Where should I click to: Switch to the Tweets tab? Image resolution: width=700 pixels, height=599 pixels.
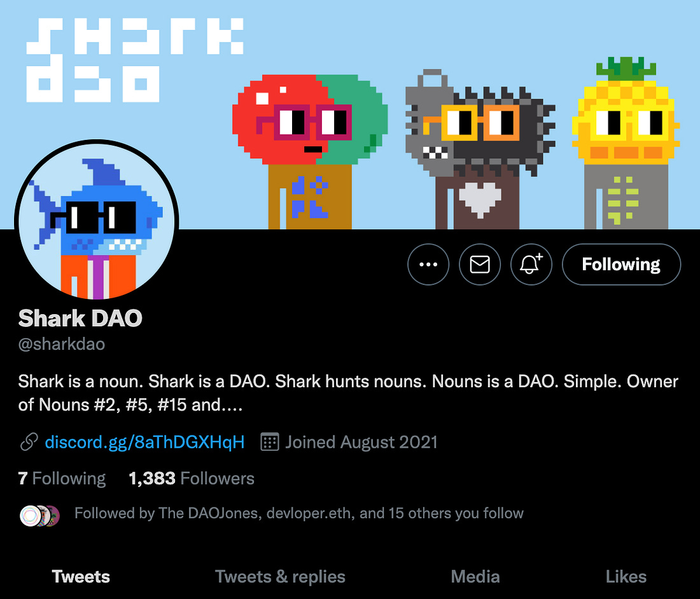pyautogui.click(x=81, y=576)
